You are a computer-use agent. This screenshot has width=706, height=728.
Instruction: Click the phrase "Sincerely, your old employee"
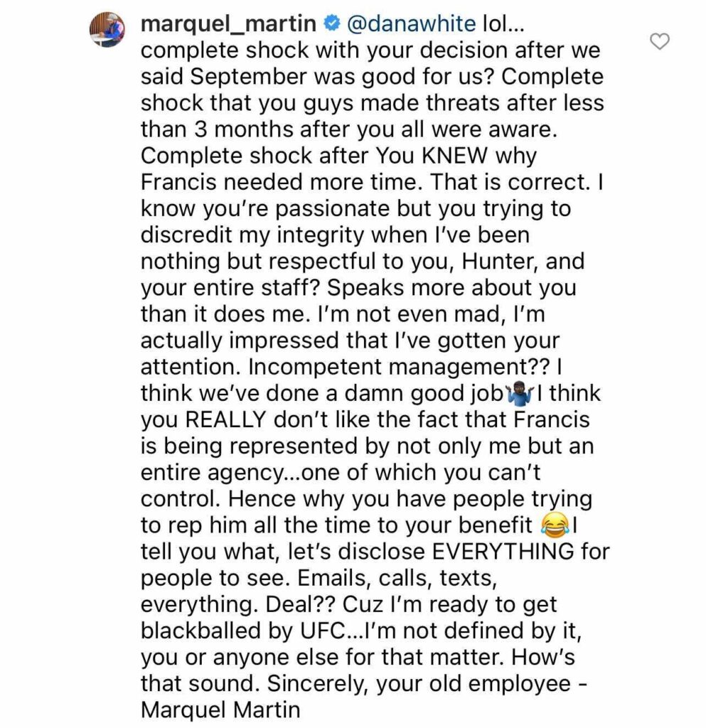click(401, 682)
